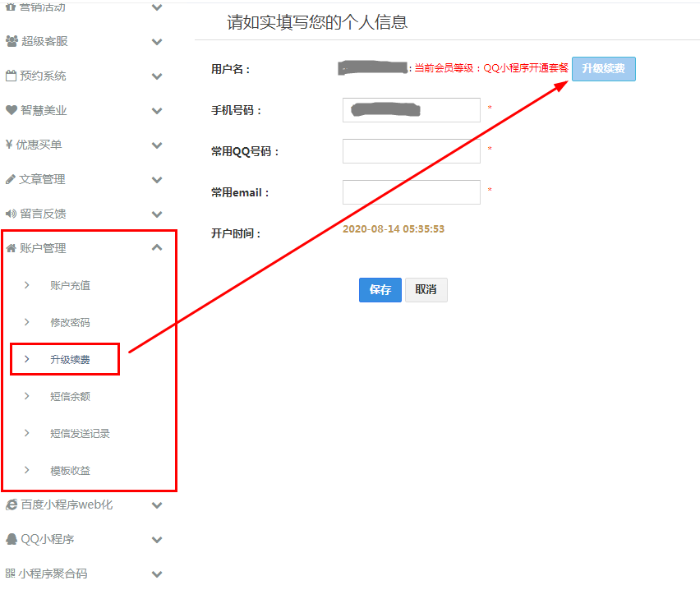Viewport: 700px width, 599px height.
Task: Select the 智慧美业 menu label
Action: coord(44,110)
